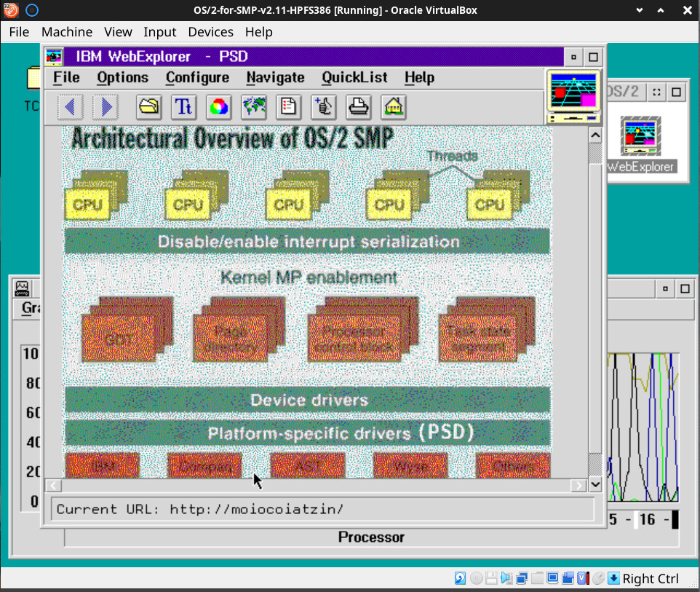The height and width of the screenshot is (592, 700).
Task: Open the VirtualBox File menu
Action: [19, 32]
